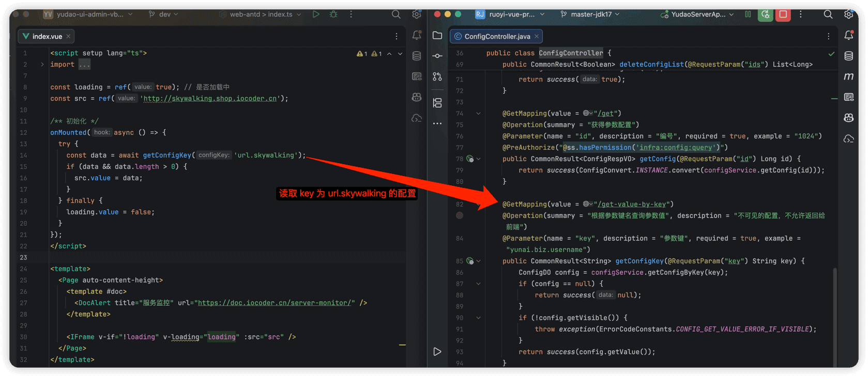The width and height of the screenshot is (868, 377).
Task: Open Database tool window in Java window
Action: pos(849,56)
